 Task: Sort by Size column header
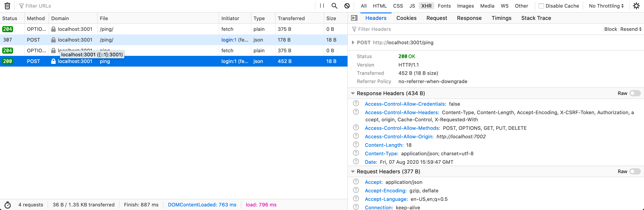click(x=335, y=18)
